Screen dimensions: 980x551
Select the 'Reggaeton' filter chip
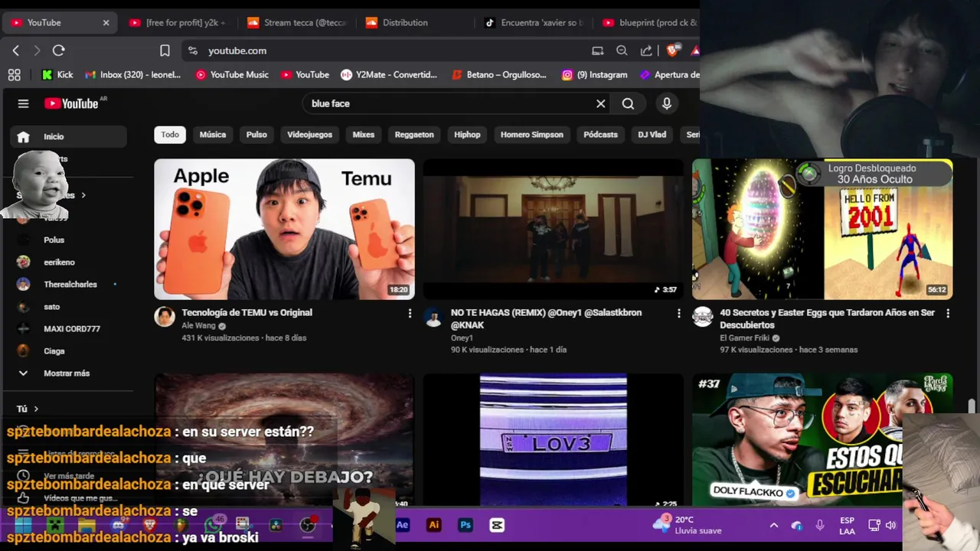[414, 135]
